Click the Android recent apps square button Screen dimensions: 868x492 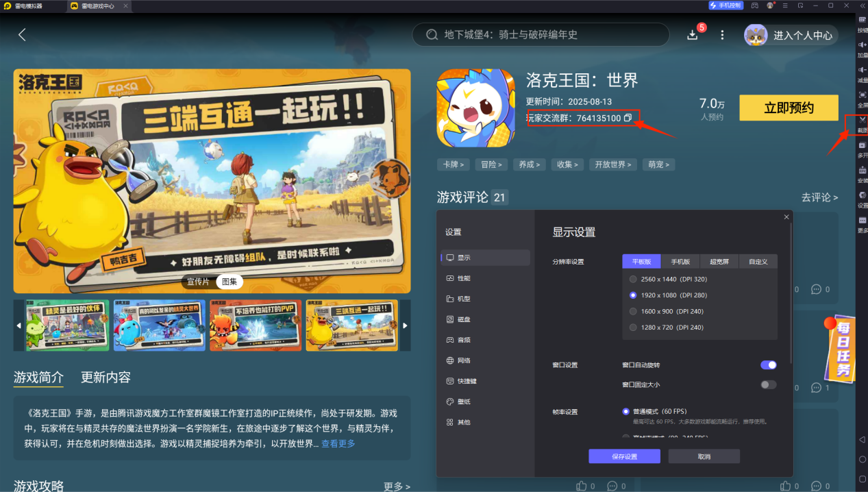(862, 479)
